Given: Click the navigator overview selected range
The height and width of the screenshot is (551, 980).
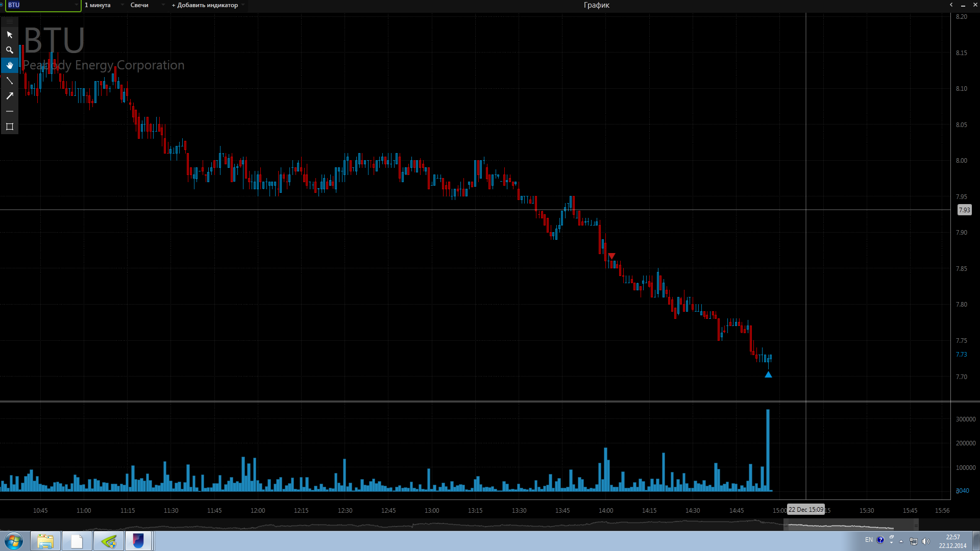Looking at the screenshot, I should click(851, 525).
